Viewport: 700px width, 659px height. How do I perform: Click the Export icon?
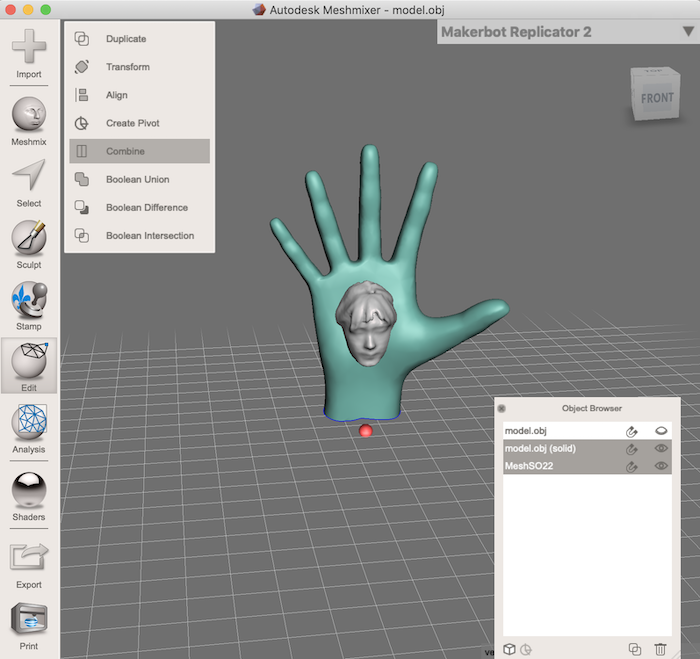tap(29, 556)
